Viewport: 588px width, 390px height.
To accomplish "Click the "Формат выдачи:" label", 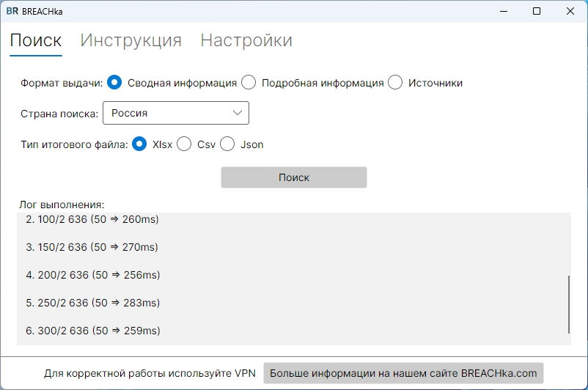I will (x=62, y=83).
